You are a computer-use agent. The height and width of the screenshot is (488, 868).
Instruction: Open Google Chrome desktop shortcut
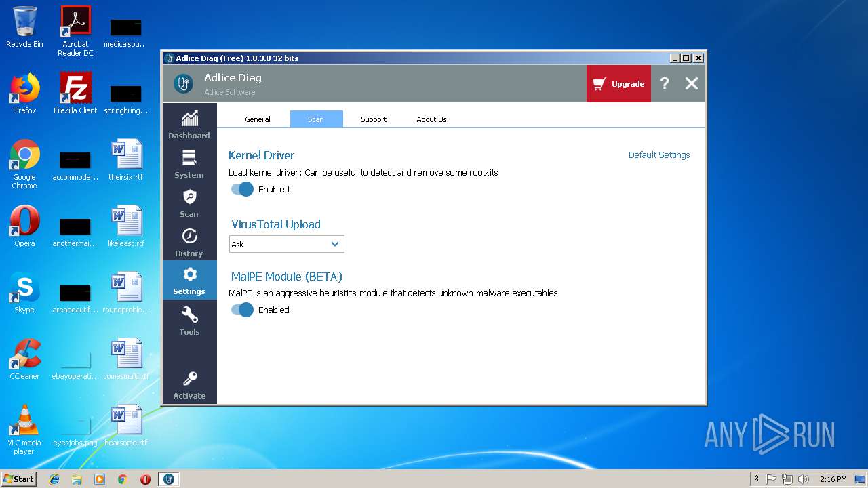tap(24, 164)
